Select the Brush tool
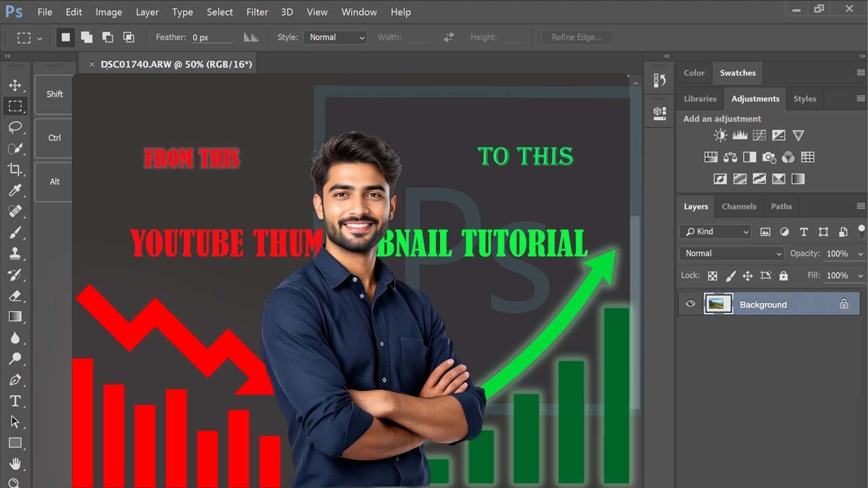The image size is (868, 488). coord(15,232)
